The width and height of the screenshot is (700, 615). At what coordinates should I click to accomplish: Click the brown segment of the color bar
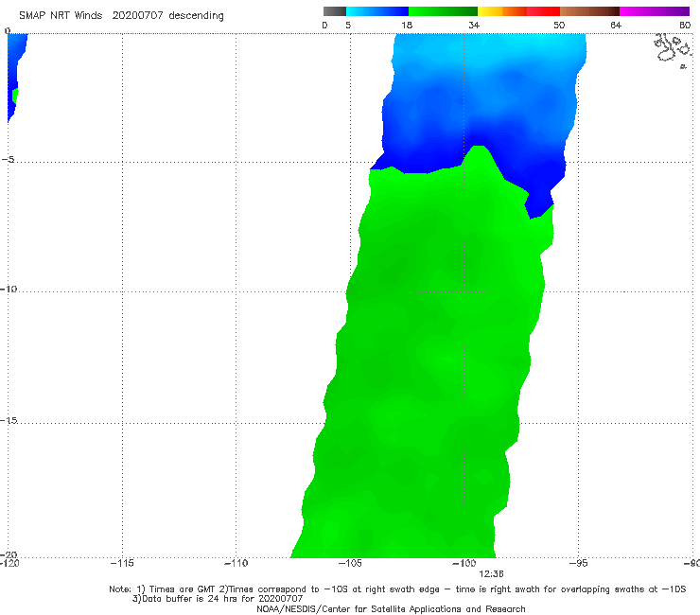(589, 11)
